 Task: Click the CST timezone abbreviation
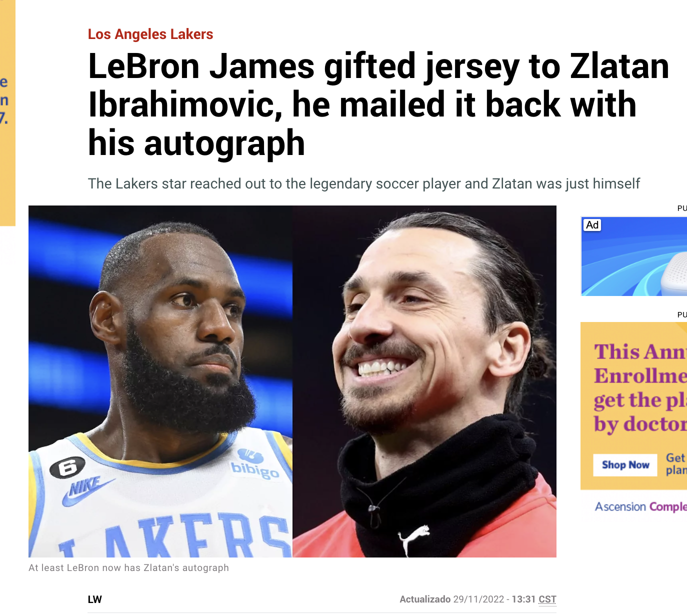pos(547,599)
